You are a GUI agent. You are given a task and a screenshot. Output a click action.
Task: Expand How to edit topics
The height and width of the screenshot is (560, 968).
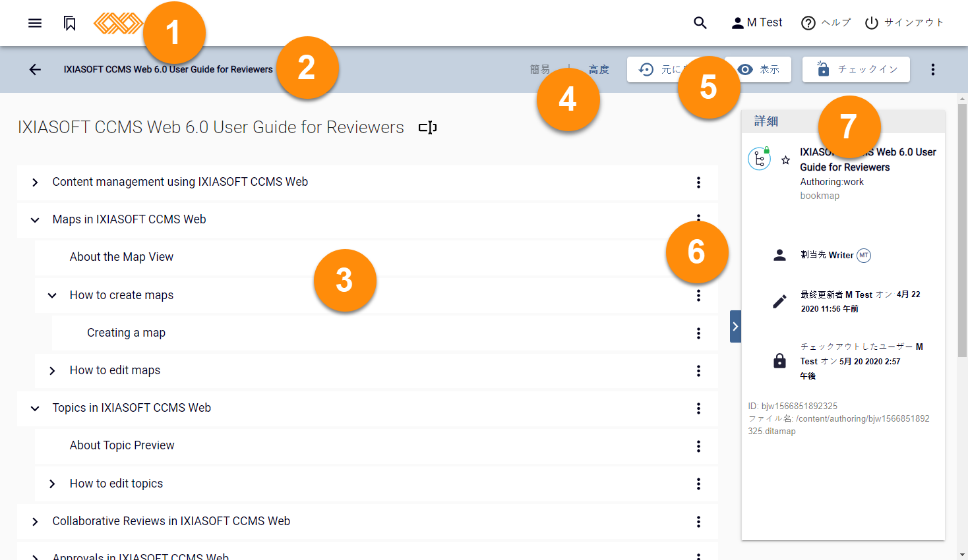pos(52,484)
